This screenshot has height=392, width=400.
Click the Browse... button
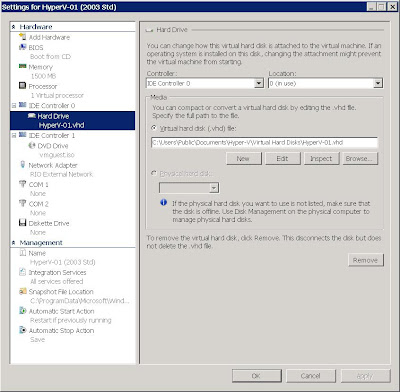point(360,159)
